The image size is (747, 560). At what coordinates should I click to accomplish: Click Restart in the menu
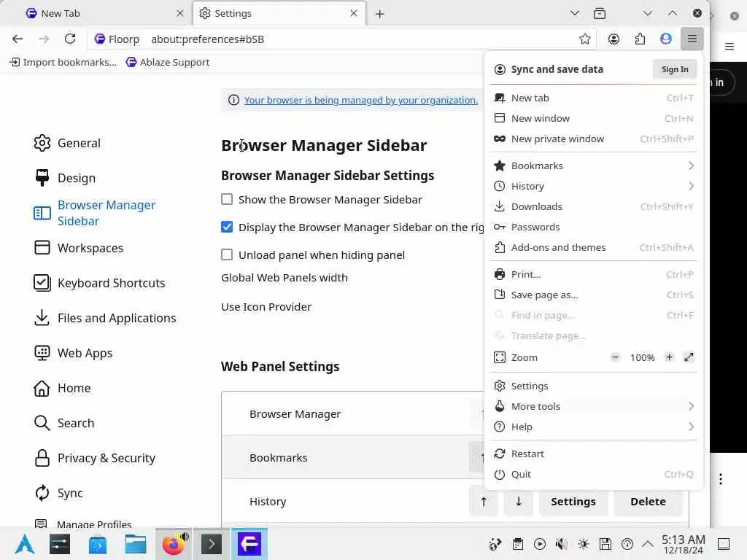594,454
